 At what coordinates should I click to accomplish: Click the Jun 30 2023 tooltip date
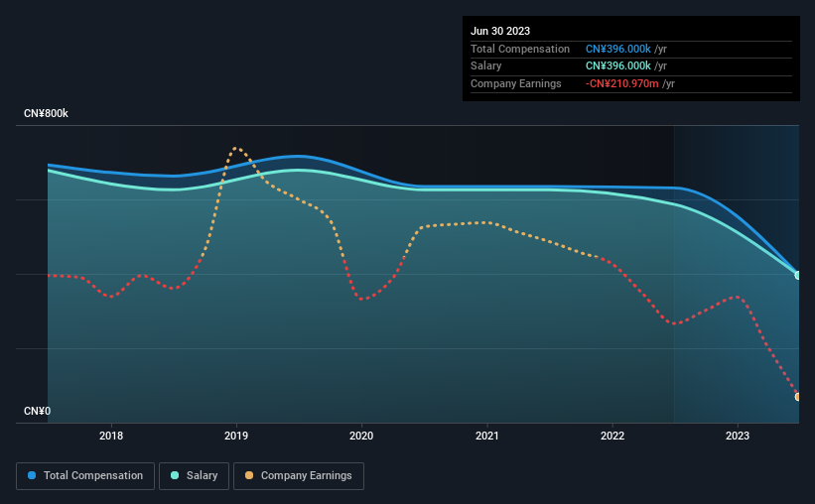(500, 31)
